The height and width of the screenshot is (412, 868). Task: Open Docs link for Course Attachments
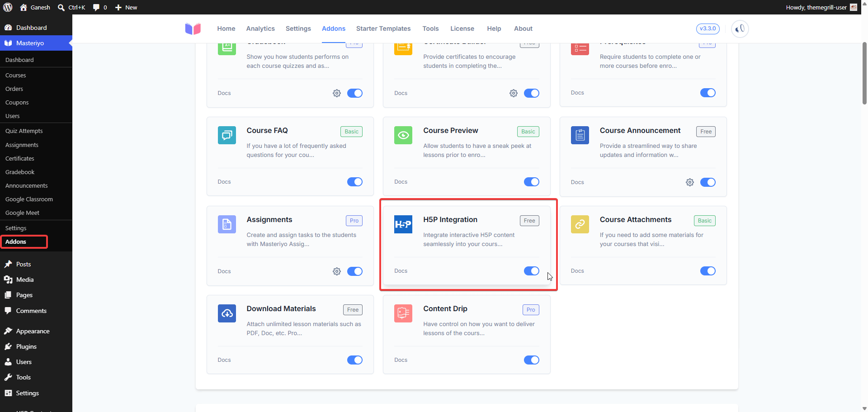click(x=577, y=271)
